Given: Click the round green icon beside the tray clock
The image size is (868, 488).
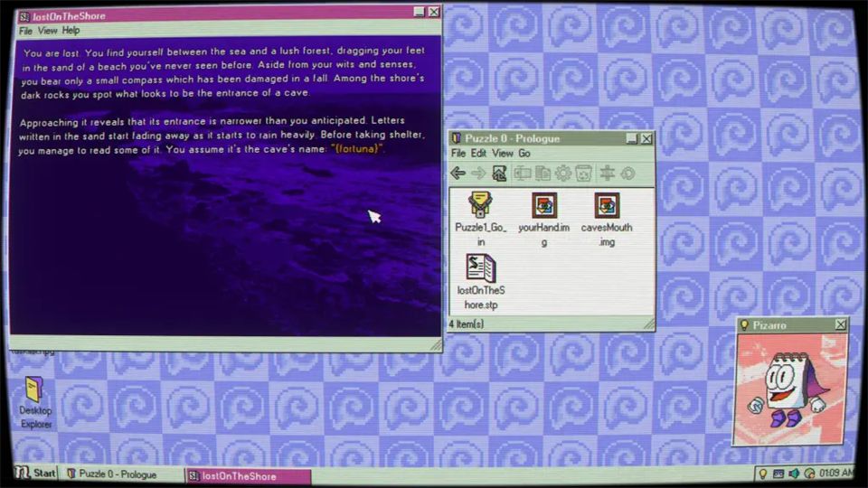Looking at the screenshot, I should click(x=809, y=474).
